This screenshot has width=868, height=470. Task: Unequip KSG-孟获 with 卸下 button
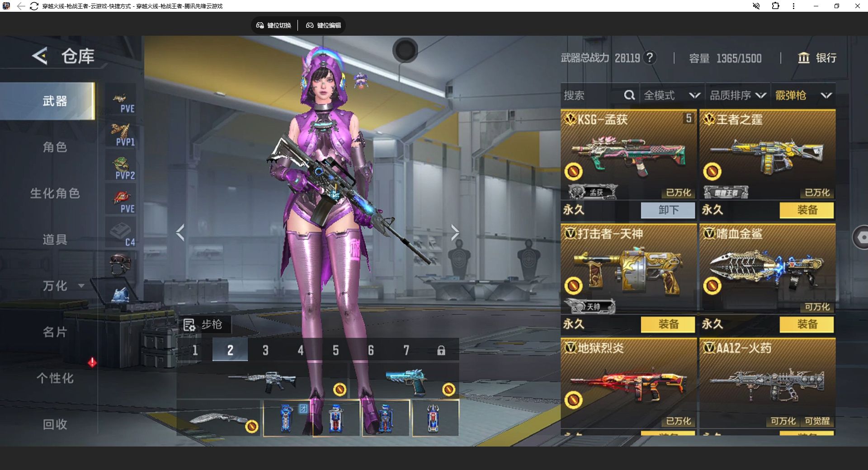(668, 210)
